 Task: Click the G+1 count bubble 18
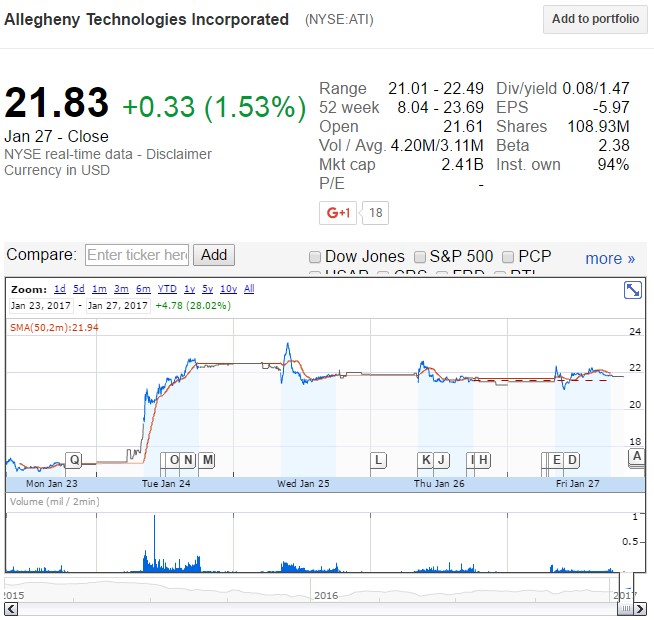375,213
